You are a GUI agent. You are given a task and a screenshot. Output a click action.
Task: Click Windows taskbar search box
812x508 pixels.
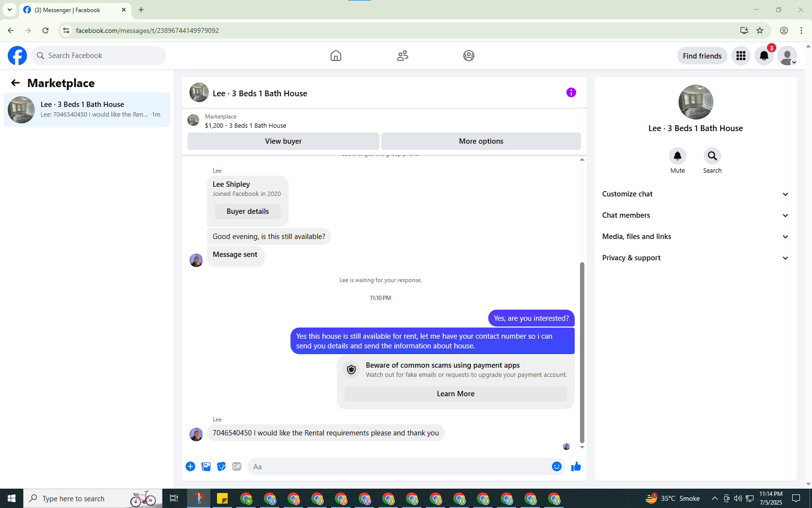coord(93,498)
